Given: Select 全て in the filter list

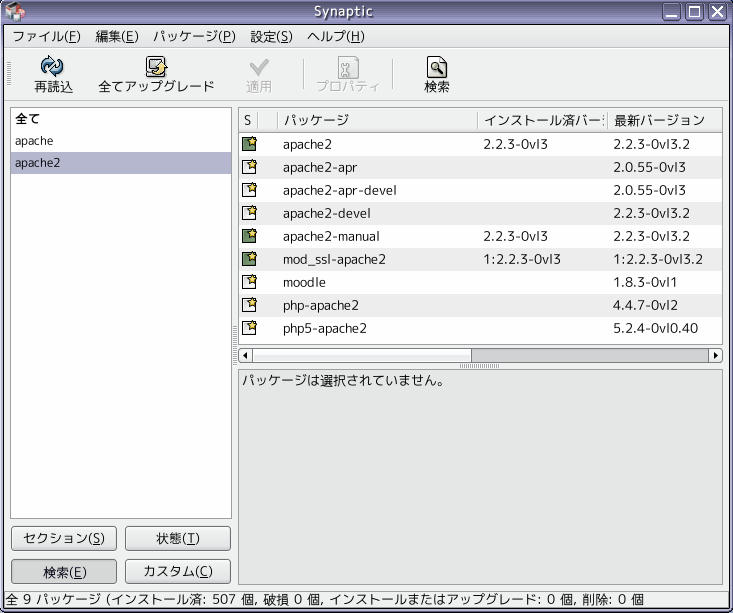Looking at the screenshot, I should (x=121, y=119).
